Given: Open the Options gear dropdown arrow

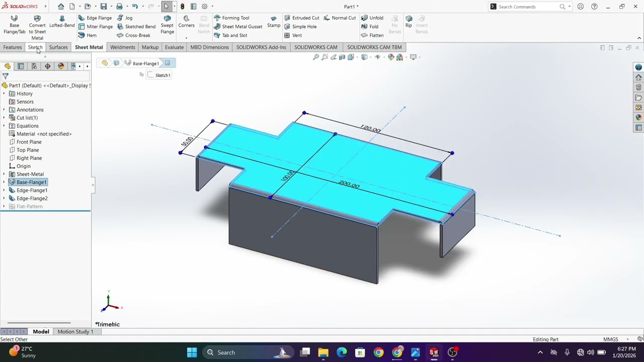Looking at the screenshot, I should point(212,7).
